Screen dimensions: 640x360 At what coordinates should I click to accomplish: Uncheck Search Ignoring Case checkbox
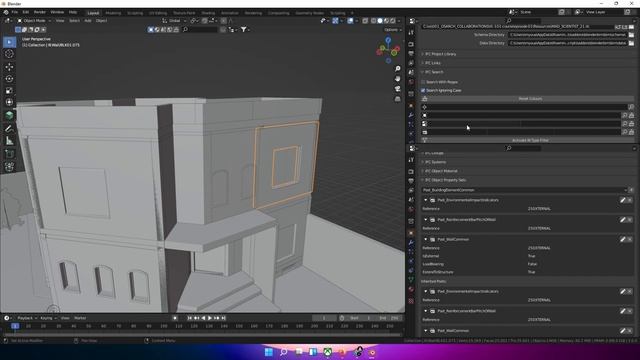(423, 90)
